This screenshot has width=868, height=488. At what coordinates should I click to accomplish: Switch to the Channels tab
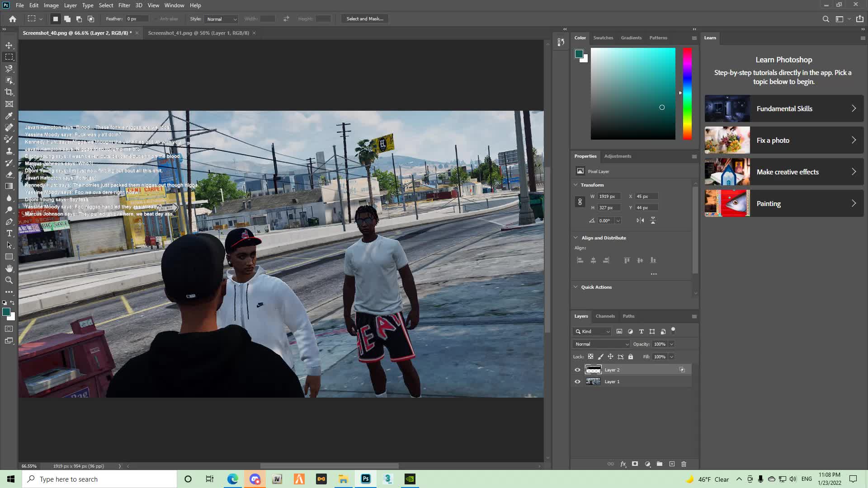(605, 316)
